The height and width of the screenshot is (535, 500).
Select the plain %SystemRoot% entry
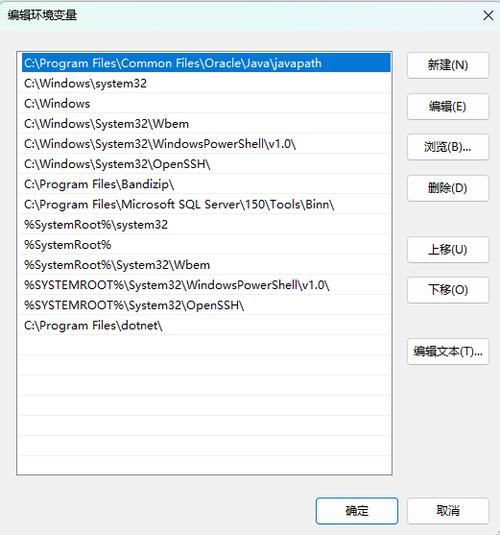(206, 245)
